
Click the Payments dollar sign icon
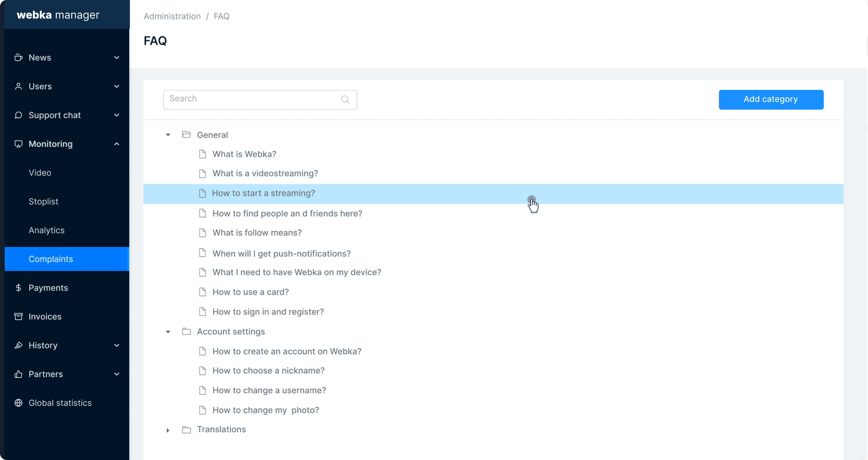19,288
